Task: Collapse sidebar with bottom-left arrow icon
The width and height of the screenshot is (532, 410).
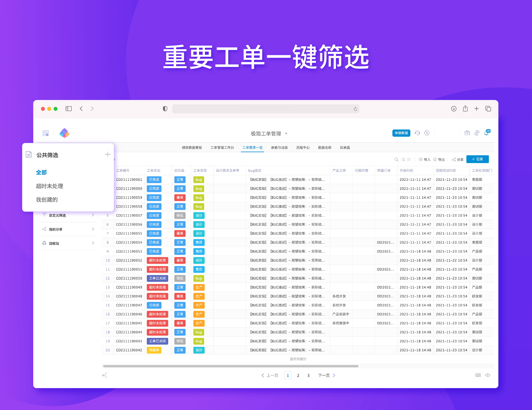Action: pos(105,375)
